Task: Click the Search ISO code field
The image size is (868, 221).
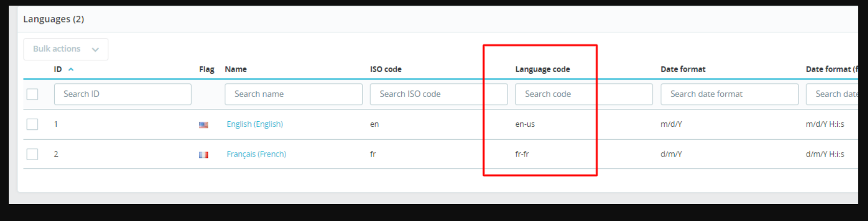Action: tap(438, 94)
